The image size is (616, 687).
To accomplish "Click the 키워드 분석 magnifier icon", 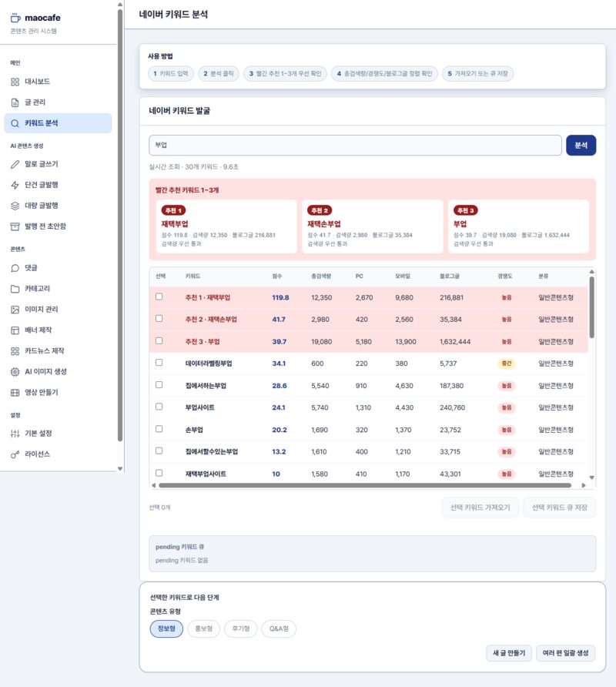I will click(x=15, y=123).
